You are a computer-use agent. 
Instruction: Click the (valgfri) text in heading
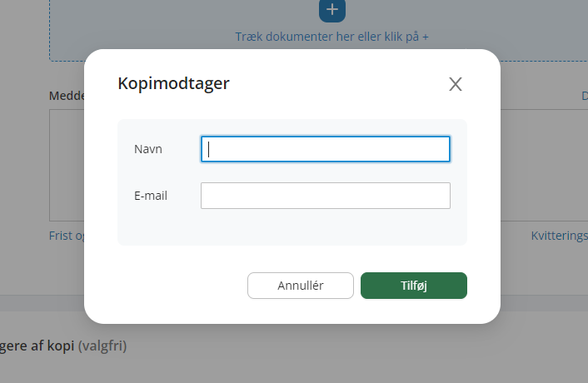(x=102, y=346)
